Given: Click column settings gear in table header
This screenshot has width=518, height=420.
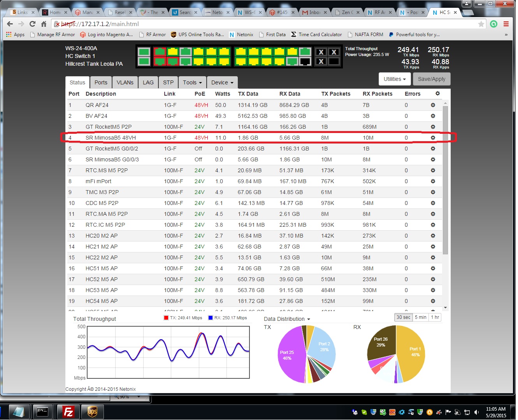Looking at the screenshot, I should point(437,94).
